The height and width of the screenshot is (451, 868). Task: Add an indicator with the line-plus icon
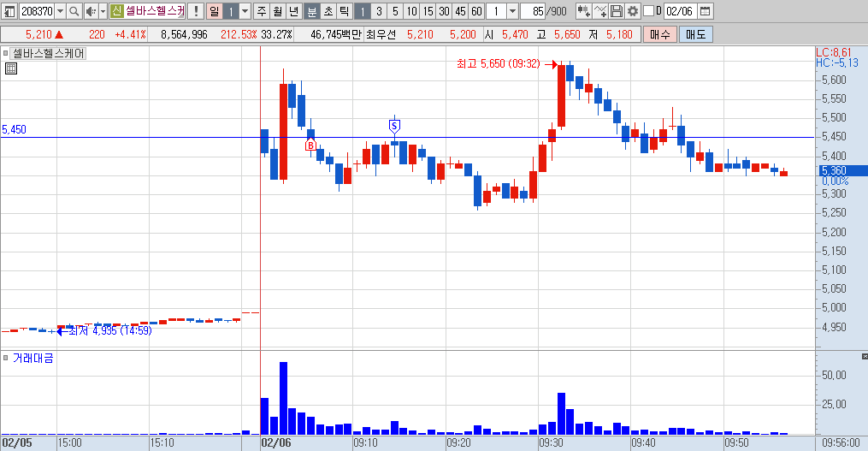(600, 11)
